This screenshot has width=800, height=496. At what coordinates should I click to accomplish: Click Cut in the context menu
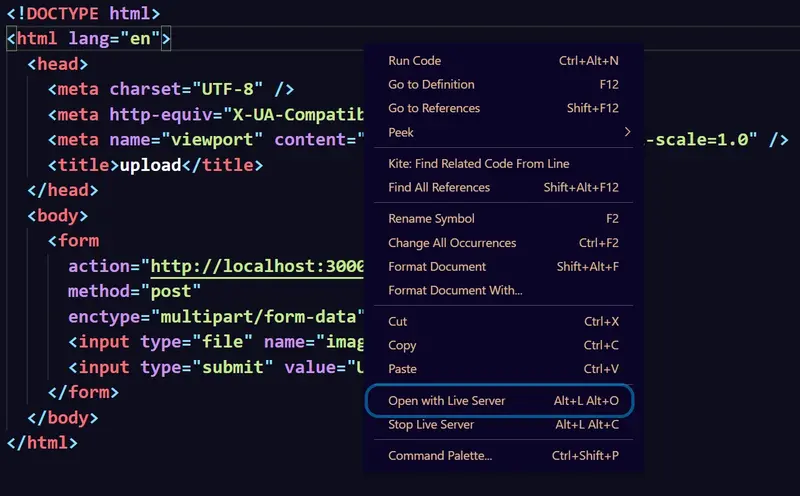coord(398,322)
